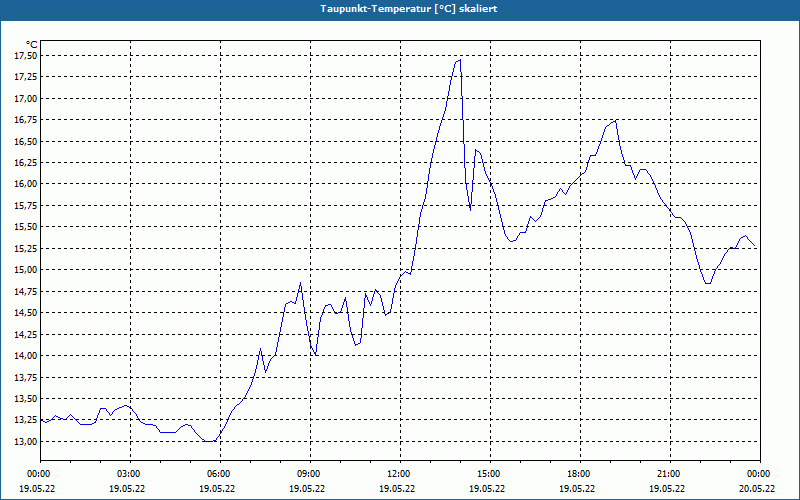Click the 21:00 x-axis time label
The width and height of the screenshot is (800, 500).
click(670, 474)
